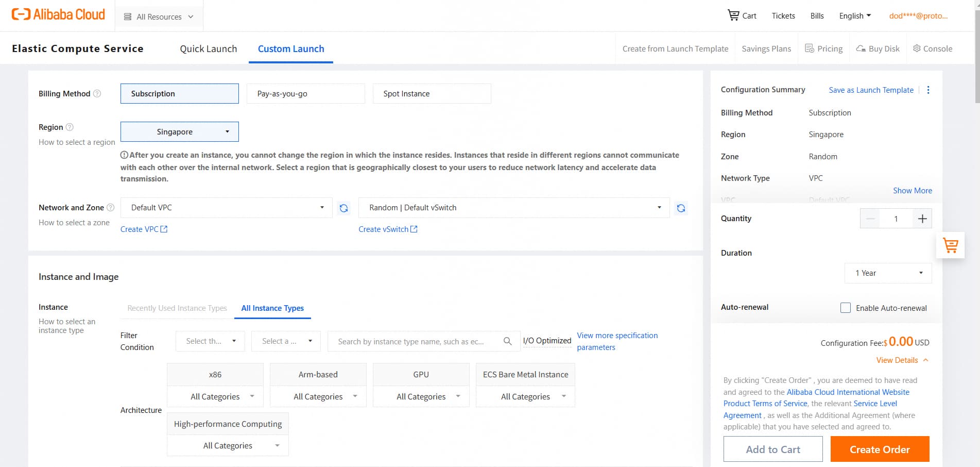Viewport: 980px width, 467px height.
Task: Click the instance search magnifier icon
Action: tap(507, 341)
